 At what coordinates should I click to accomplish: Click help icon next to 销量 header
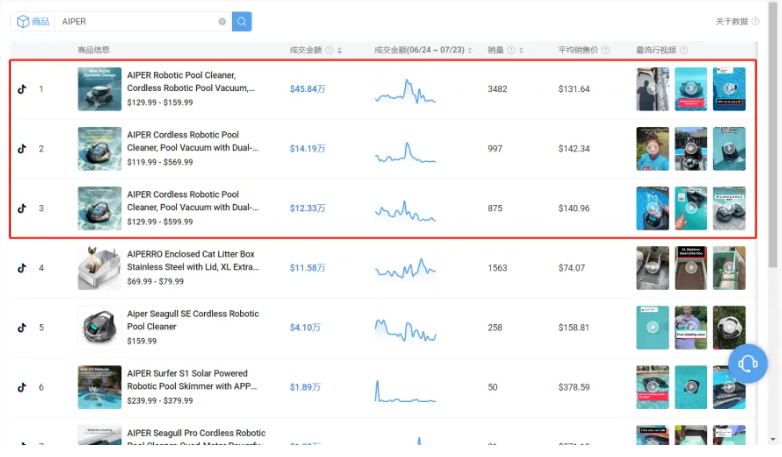tap(511, 50)
